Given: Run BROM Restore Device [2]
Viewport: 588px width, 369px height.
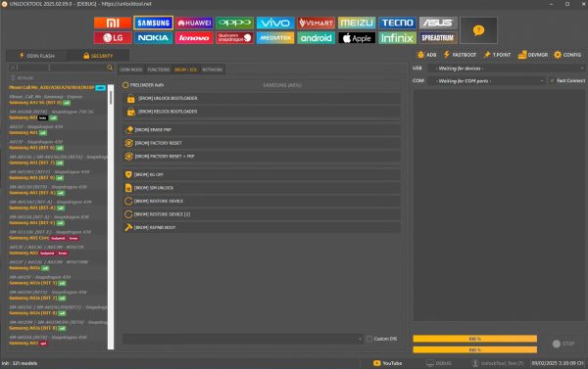Looking at the screenshot, I should pos(262,214).
